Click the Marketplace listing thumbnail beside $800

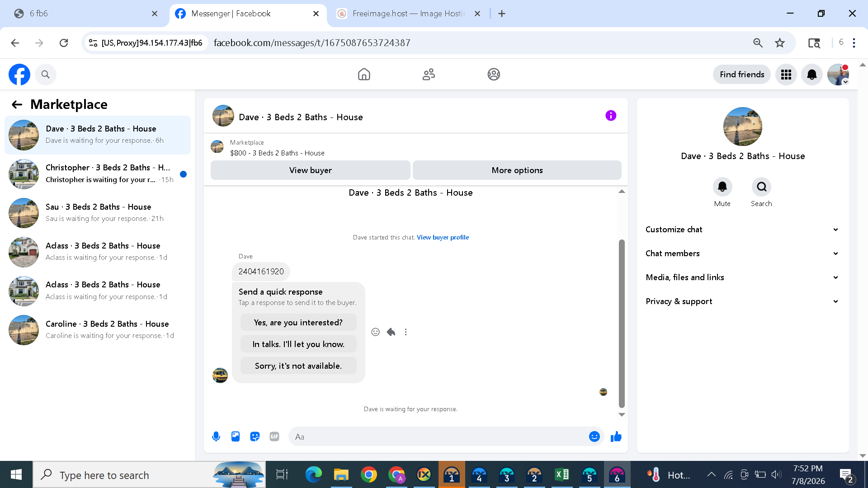point(217,147)
